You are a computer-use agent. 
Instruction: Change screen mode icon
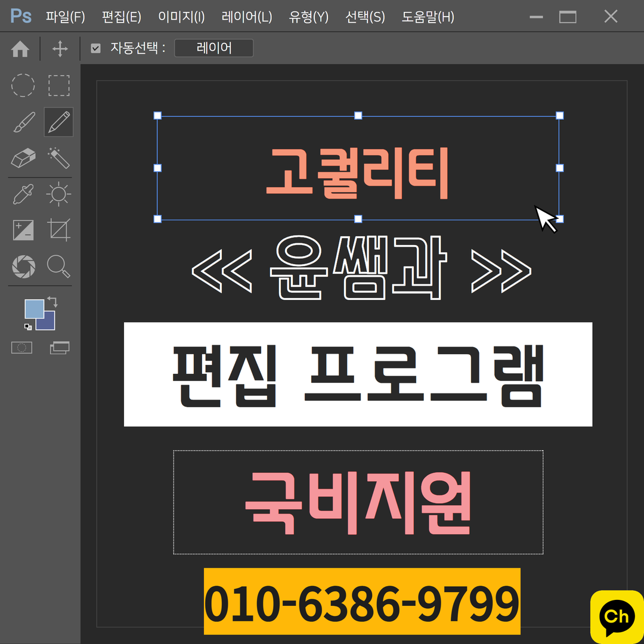[x=60, y=348]
